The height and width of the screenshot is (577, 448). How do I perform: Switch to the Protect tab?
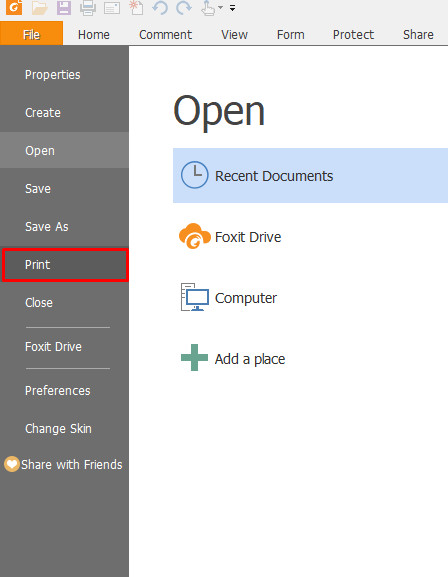(x=353, y=35)
